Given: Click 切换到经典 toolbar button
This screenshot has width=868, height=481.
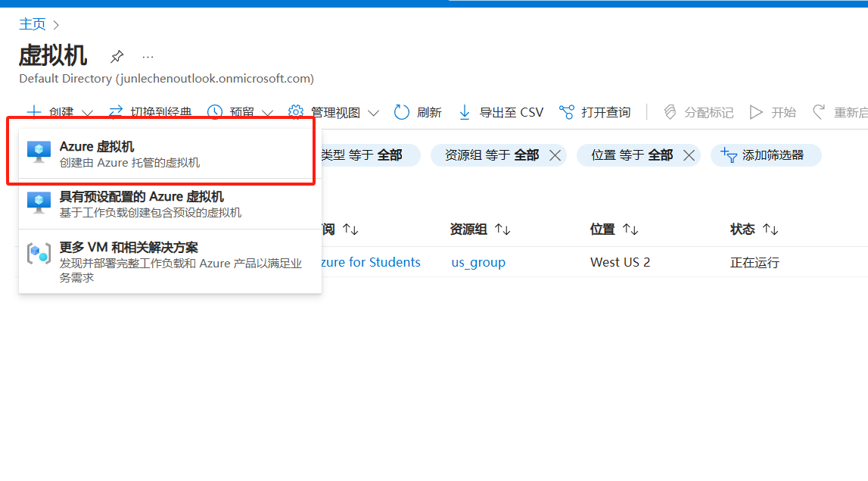Looking at the screenshot, I should (x=151, y=112).
